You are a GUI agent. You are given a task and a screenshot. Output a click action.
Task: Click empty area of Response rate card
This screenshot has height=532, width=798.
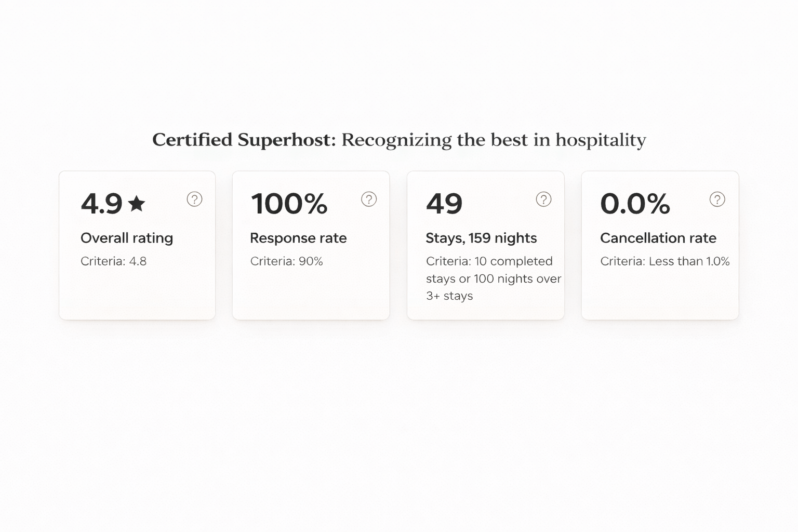pos(311,296)
